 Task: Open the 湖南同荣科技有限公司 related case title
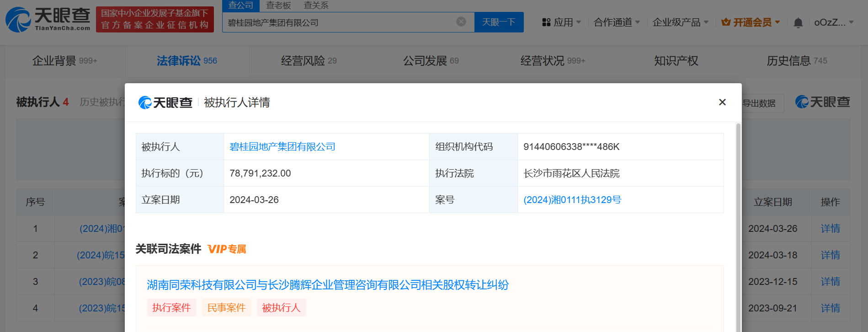coord(327,285)
